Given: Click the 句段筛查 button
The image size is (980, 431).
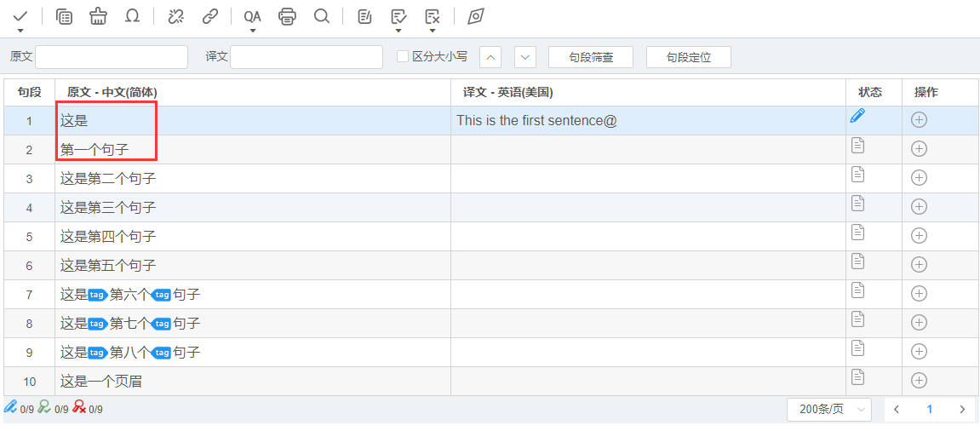Looking at the screenshot, I should pos(591,57).
